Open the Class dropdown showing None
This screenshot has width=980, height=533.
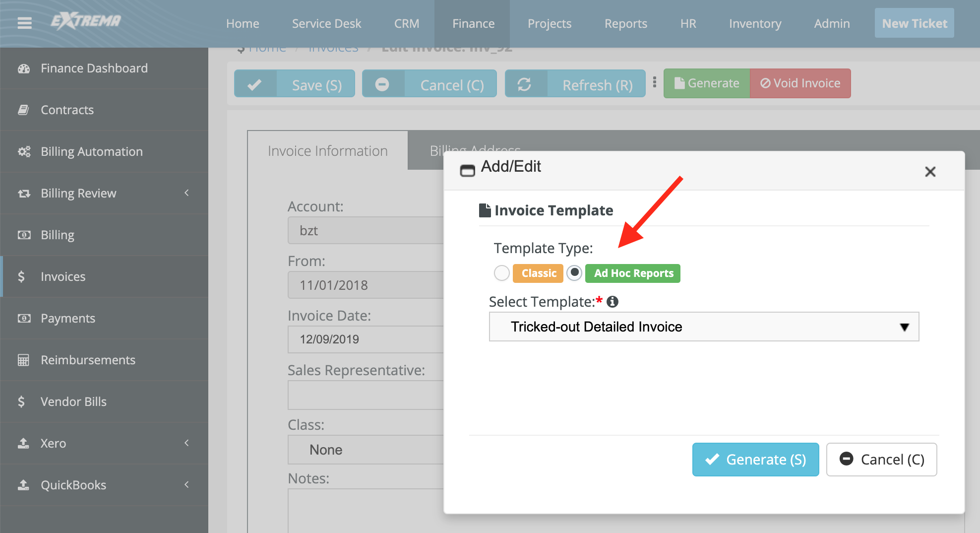coord(366,450)
